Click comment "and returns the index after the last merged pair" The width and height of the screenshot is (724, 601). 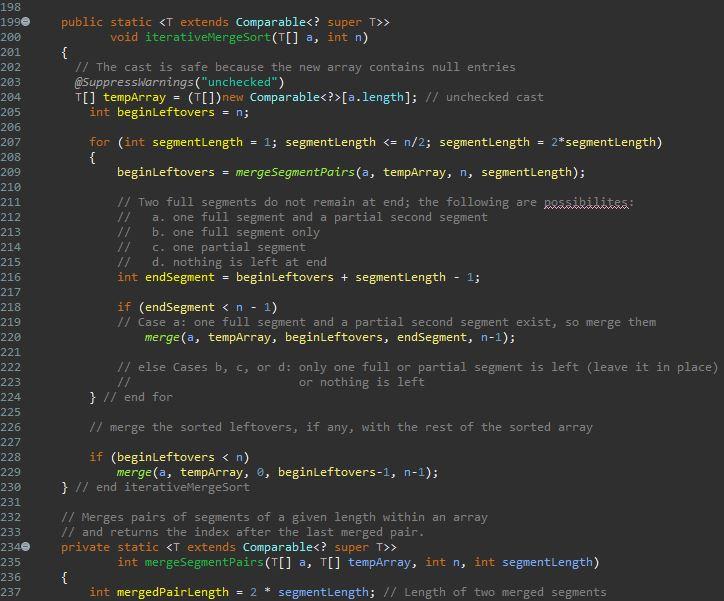(242, 532)
